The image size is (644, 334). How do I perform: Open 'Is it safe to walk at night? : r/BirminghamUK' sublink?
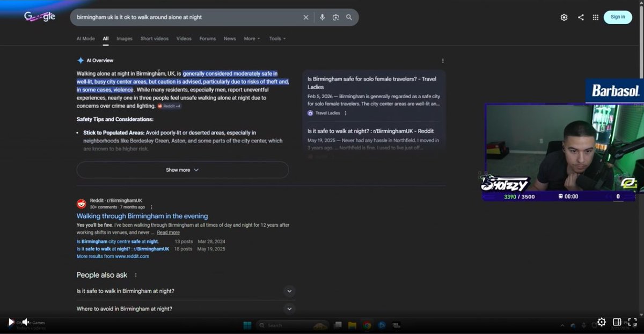pyautogui.click(x=123, y=249)
